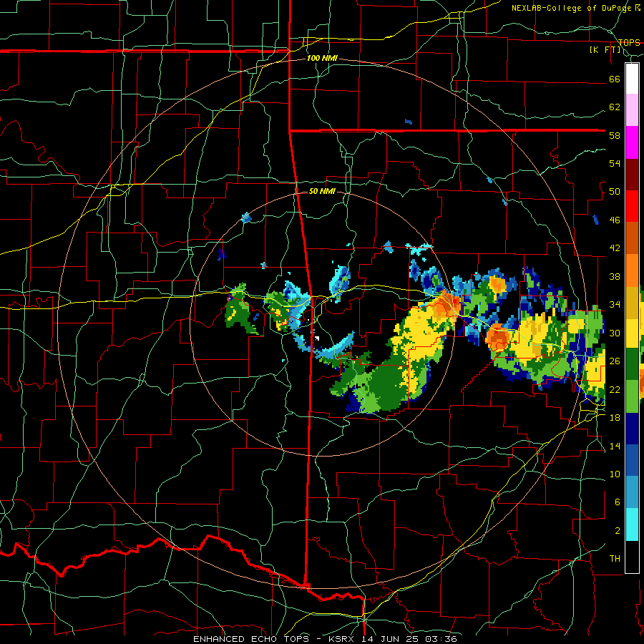
Task: Click the 10 value on the legend
Action: [x=615, y=474]
